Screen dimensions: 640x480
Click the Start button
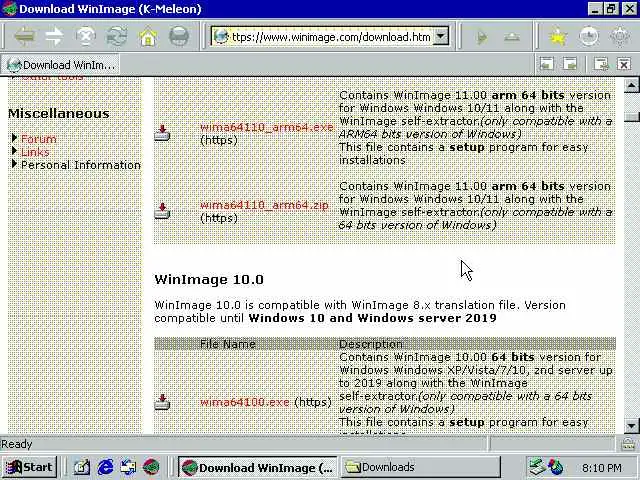(29, 467)
